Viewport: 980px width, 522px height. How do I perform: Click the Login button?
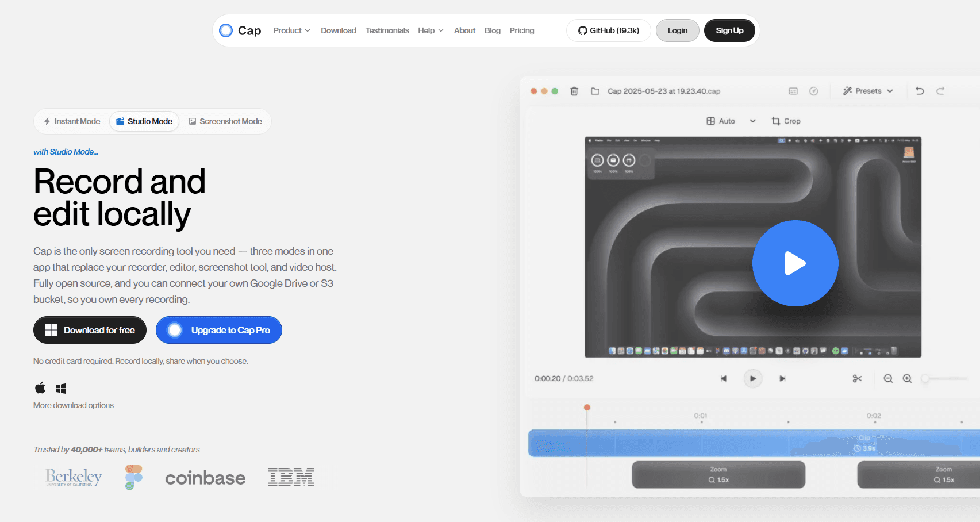pos(678,30)
